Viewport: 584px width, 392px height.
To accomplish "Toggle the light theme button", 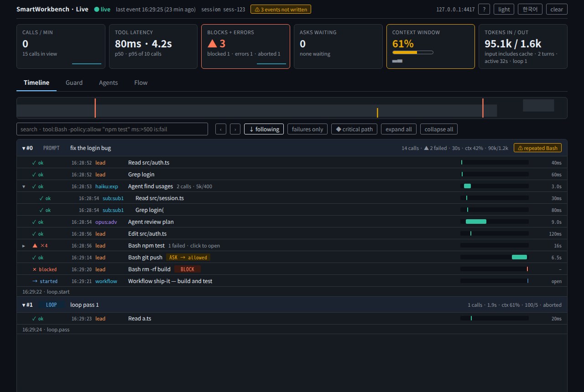I will tap(504, 9).
